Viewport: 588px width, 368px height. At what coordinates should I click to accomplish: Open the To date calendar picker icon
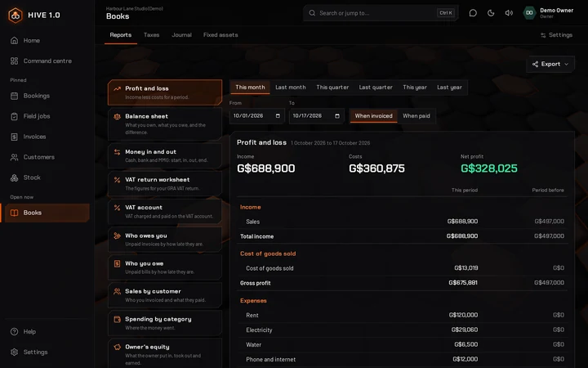[x=337, y=115]
